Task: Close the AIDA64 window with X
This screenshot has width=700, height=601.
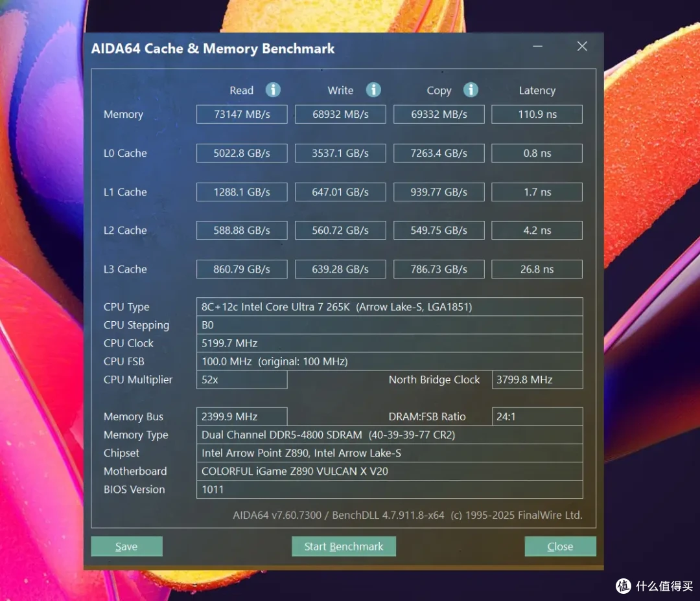Action: [x=582, y=46]
